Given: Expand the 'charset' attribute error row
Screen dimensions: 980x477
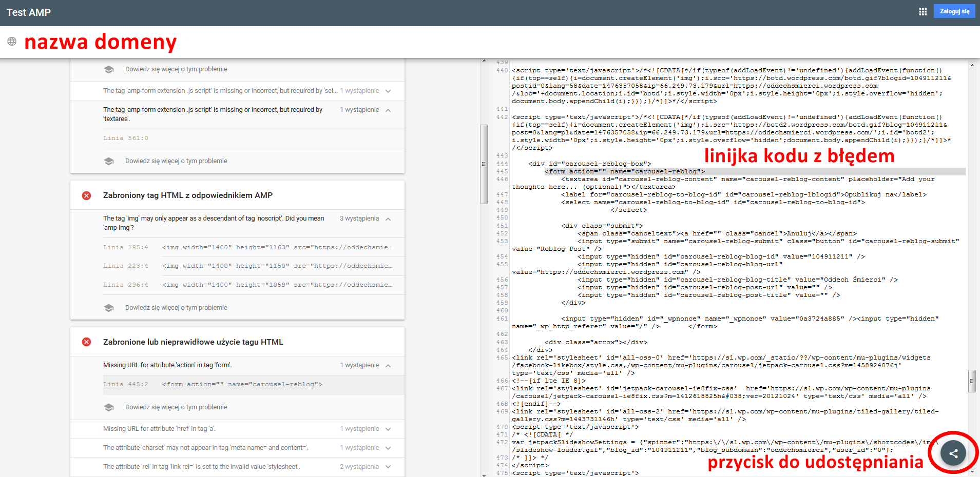Looking at the screenshot, I should (388, 448).
